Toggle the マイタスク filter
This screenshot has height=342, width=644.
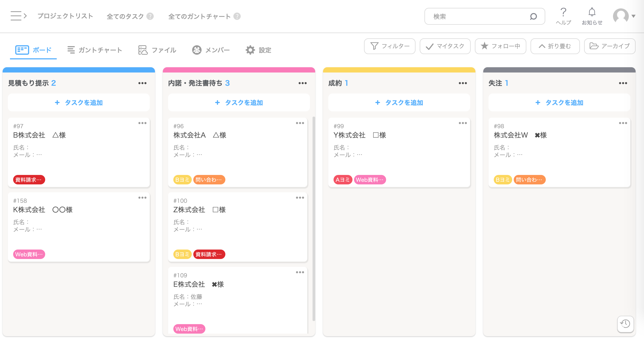pyautogui.click(x=445, y=46)
